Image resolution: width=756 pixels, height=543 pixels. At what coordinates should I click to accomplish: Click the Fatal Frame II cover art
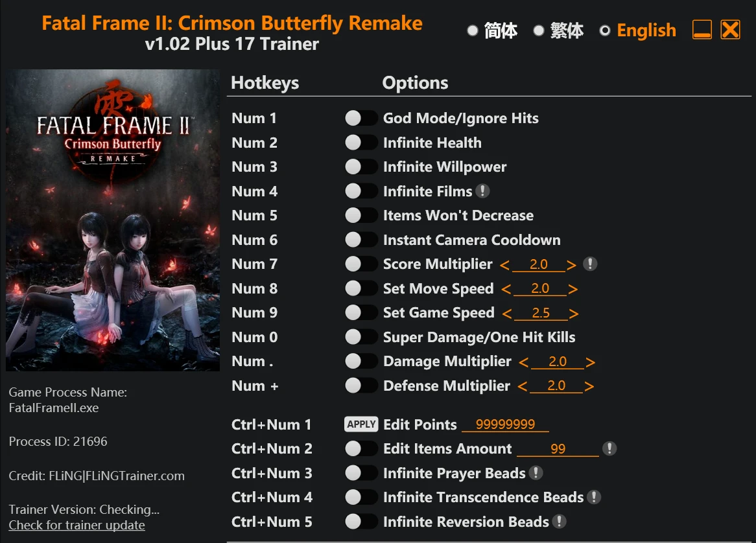(x=113, y=220)
